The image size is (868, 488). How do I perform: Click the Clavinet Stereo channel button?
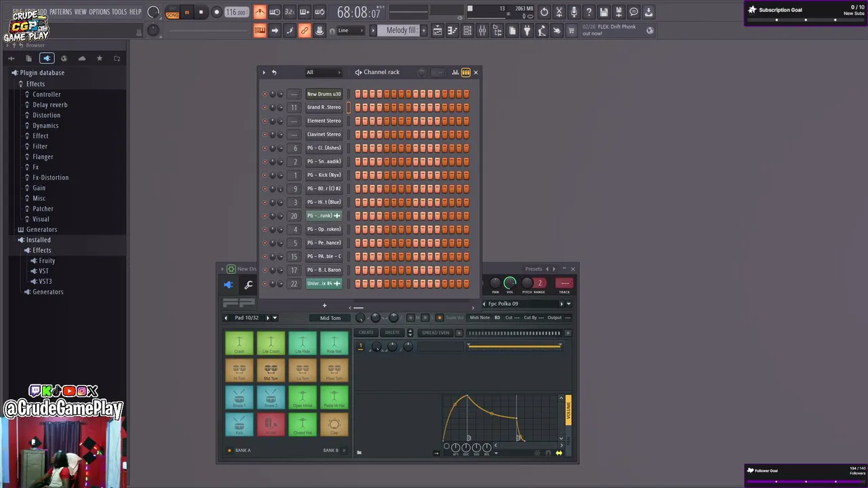pyautogui.click(x=324, y=134)
